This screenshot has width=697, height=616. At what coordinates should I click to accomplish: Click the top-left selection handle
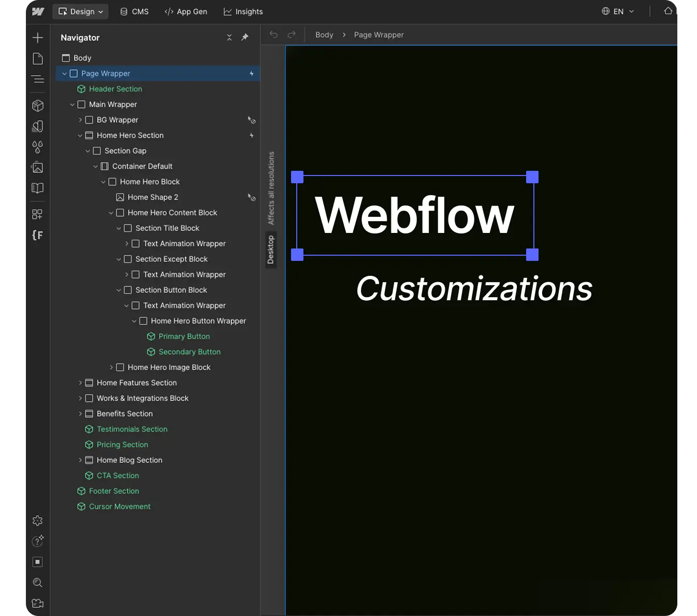pos(297,177)
